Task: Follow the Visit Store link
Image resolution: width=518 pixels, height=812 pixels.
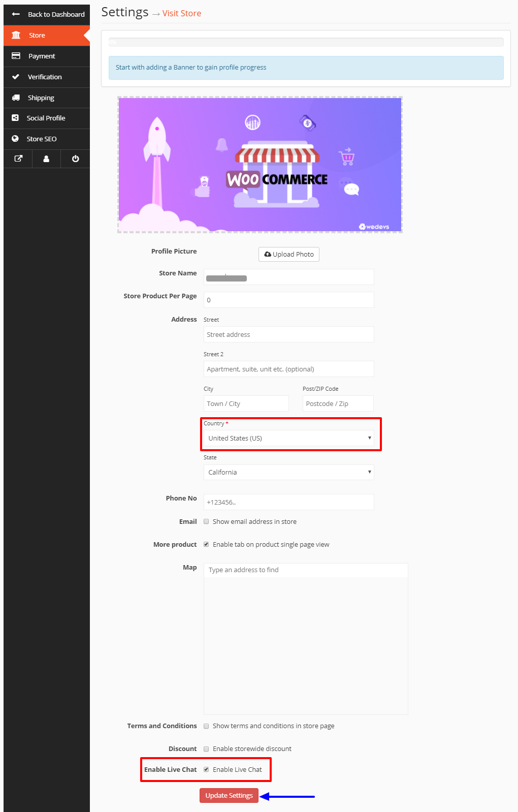Action: [182, 13]
